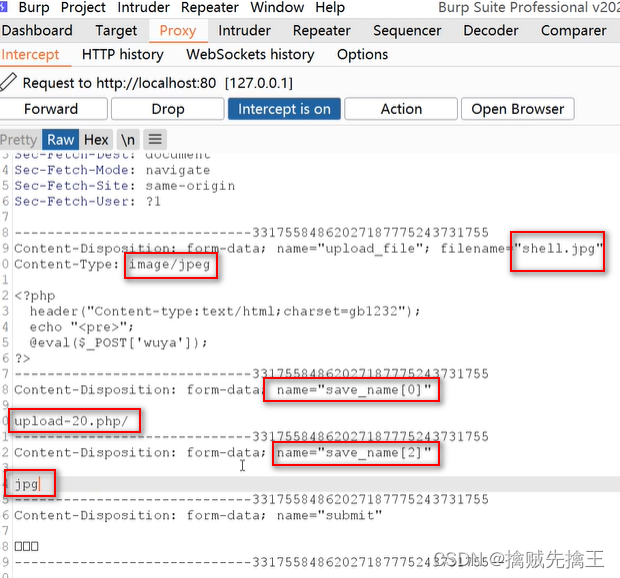Open the Project menu
Viewport: 620px width, 578px height.
83,7
